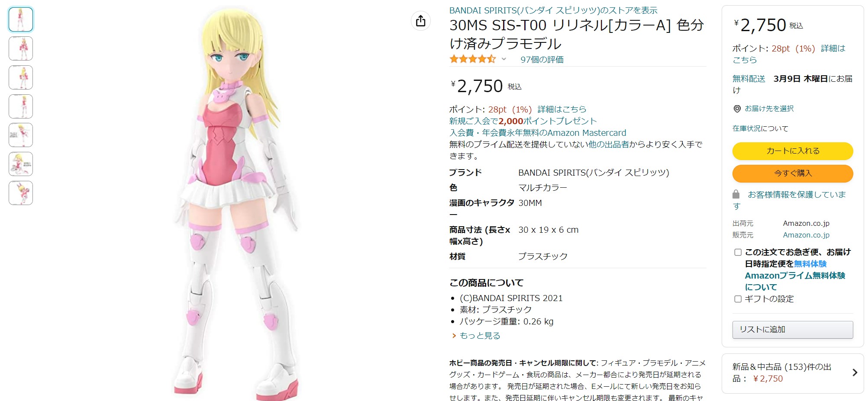Open the リストに追加 dropdown button
Screen dimensions: 868x401
[x=792, y=330]
